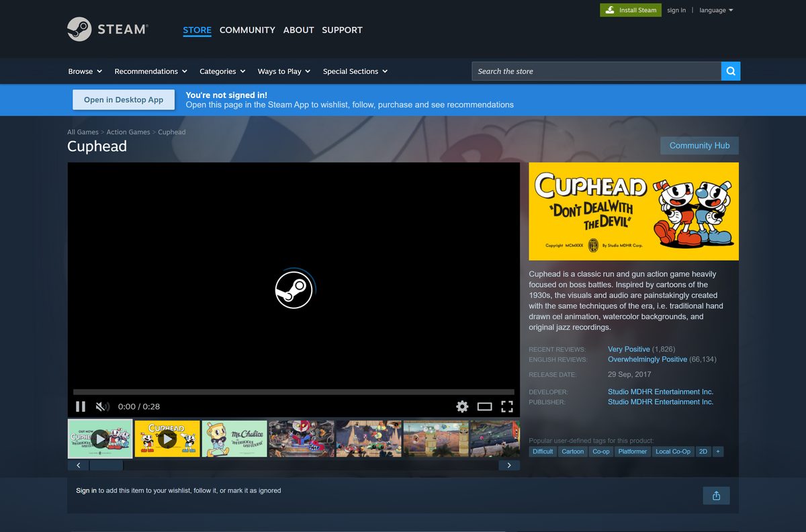Click the video progress bar
Image resolution: width=806 pixels, height=532 pixels.
[x=294, y=392]
